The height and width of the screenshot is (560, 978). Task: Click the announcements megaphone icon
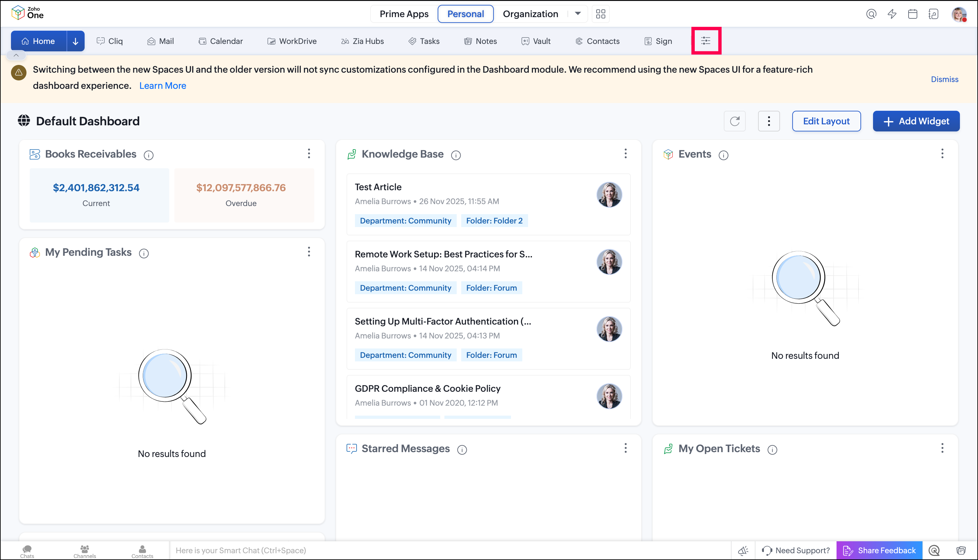743,550
